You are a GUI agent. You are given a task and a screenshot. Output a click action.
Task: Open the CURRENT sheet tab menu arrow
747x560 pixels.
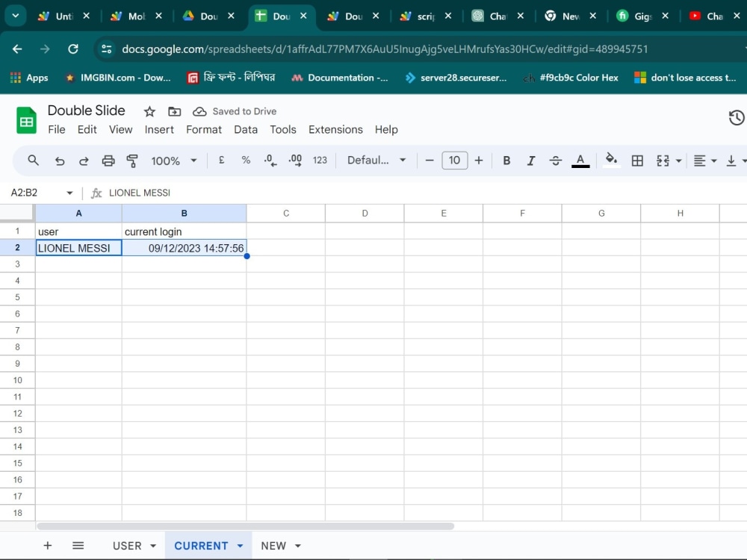click(x=240, y=546)
